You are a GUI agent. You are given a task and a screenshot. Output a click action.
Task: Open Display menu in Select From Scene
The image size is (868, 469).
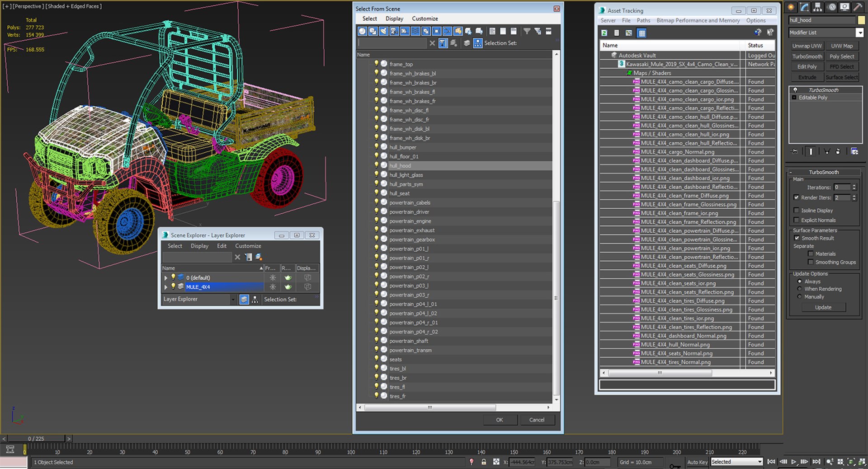(394, 19)
